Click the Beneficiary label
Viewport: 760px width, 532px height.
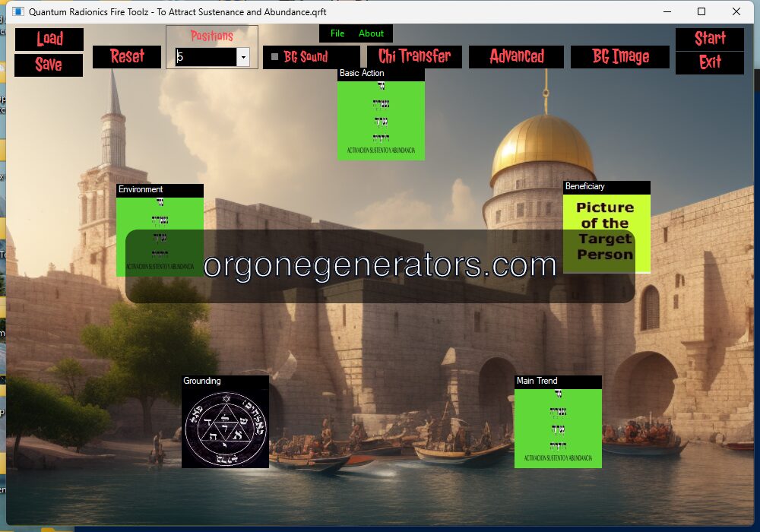584,186
